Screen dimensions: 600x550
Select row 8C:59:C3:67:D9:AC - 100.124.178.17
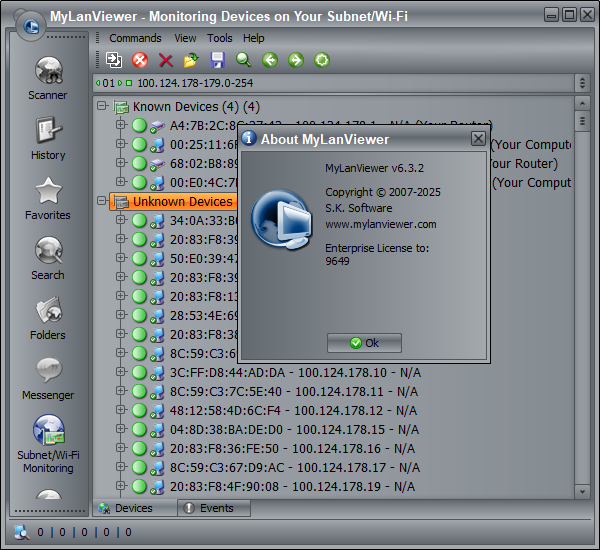[x=295, y=467]
